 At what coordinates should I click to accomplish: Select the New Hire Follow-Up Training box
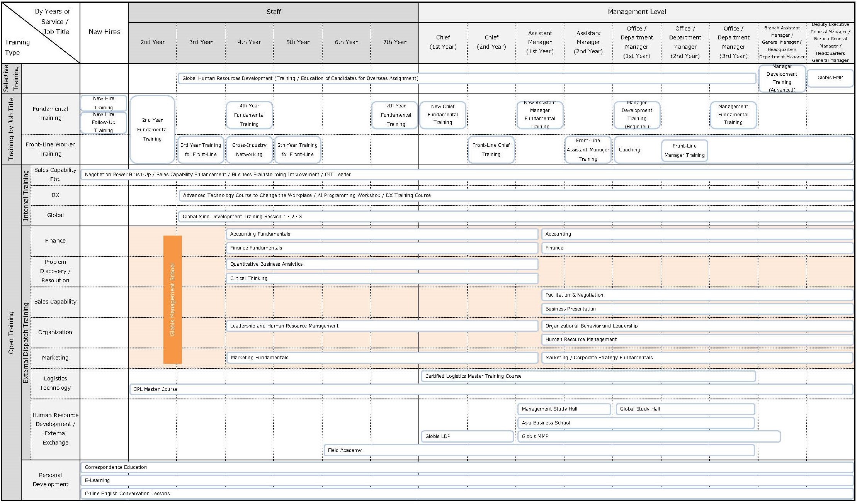[x=104, y=122]
